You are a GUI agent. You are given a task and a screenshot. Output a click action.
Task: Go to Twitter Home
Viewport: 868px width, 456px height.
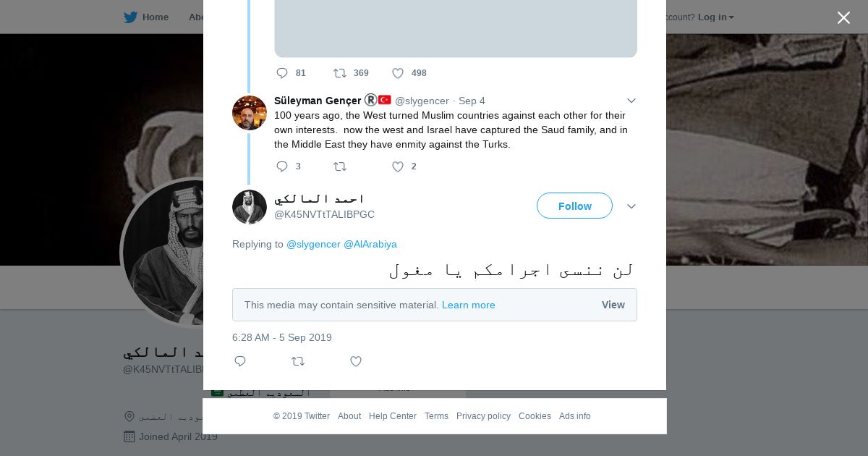[x=146, y=17]
